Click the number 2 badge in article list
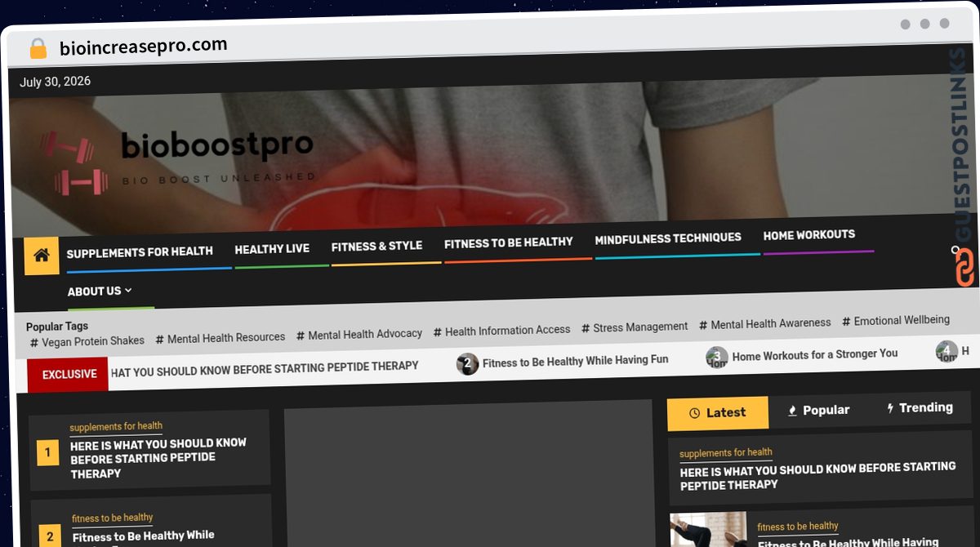Image resolution: width=980 pixels, height=547 pixels. pos(50,536)
